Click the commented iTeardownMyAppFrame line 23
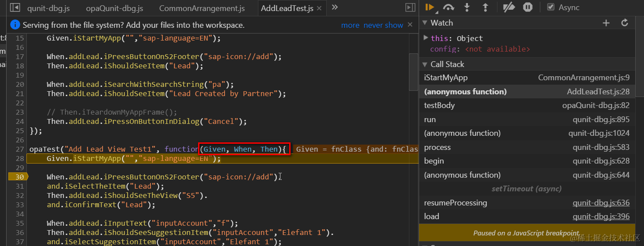The image size is (644, 246). (112, 112)
